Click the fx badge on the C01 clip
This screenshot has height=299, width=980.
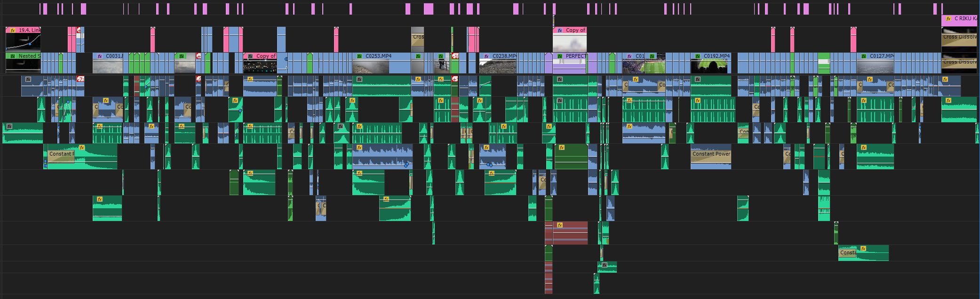point(629,56)
